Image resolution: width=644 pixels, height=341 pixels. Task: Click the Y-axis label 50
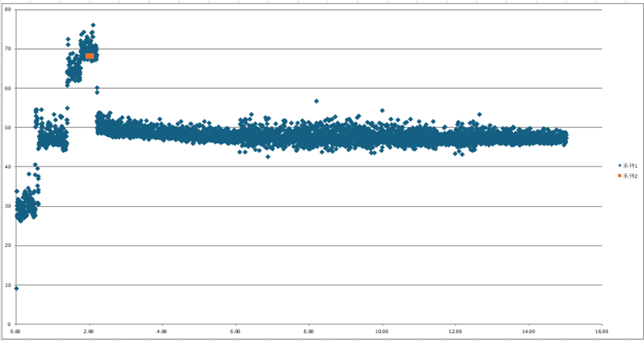(x=8, y=128)
